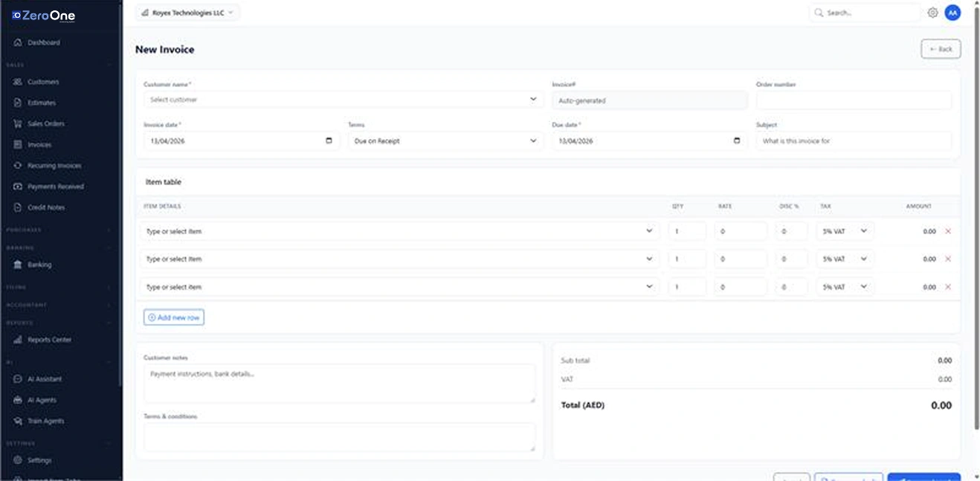This screenshot has width=980, height=481.
Task: Click the Back button
Action: [941, 49]
